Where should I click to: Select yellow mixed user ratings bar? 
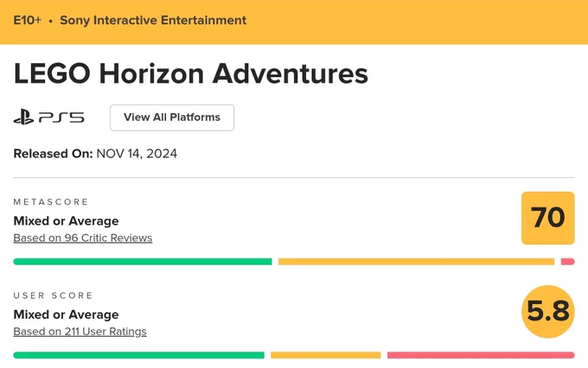pyautogui.click(x=325, y=355)
